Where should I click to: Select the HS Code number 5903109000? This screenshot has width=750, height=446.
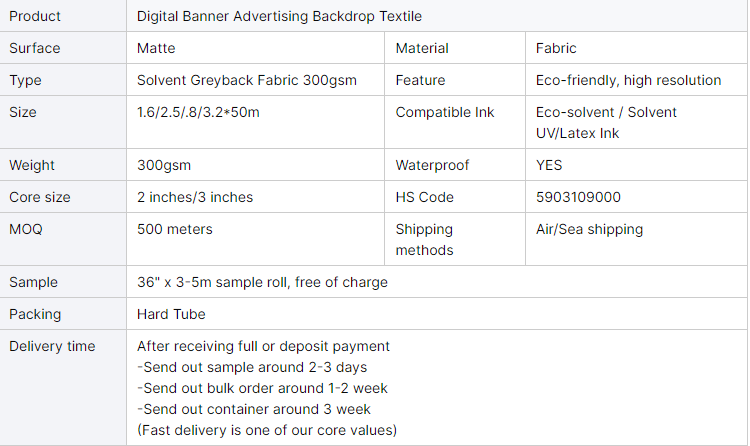tap(578, 197)
